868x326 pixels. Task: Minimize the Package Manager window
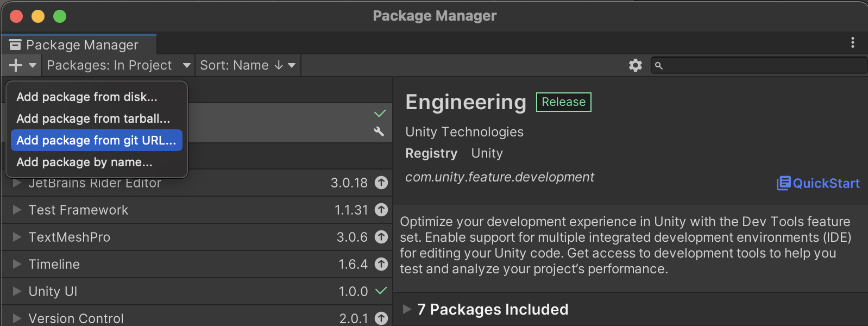(38, 16)
